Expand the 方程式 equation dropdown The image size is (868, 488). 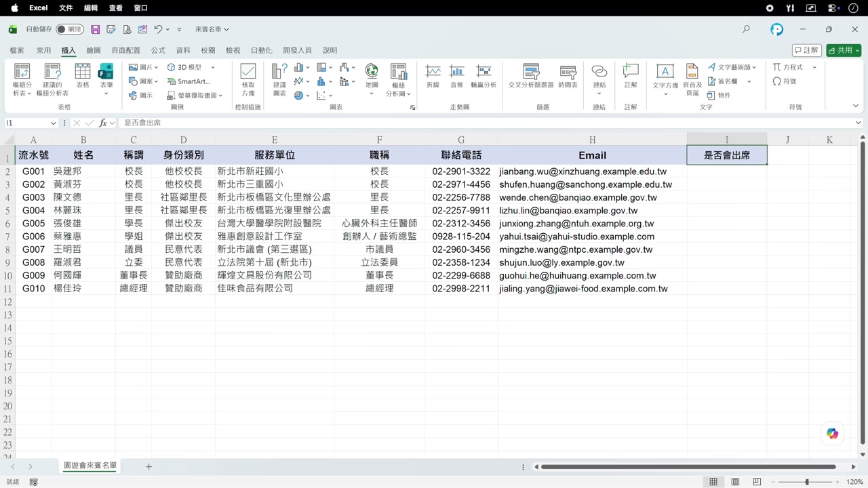(x=814, y=67)
